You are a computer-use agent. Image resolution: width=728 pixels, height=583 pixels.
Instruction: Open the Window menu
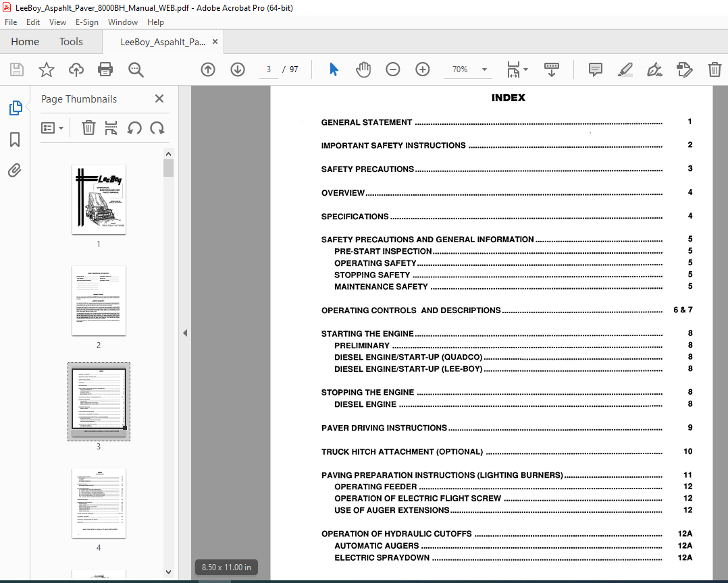[x=123, y=22]
